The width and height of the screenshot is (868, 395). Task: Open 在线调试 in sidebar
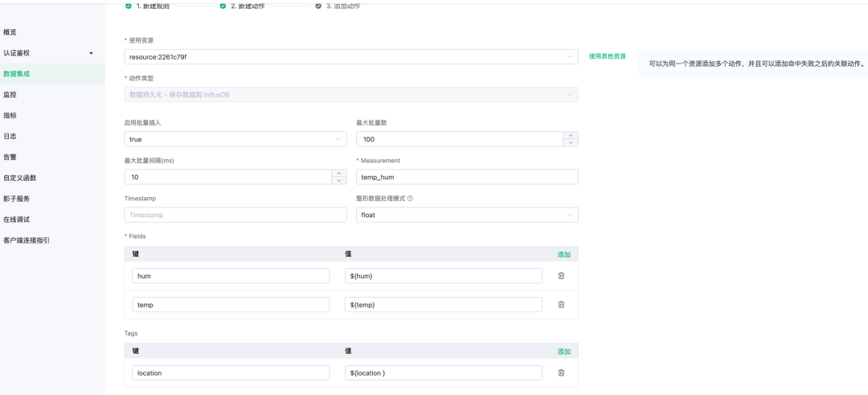17,220
